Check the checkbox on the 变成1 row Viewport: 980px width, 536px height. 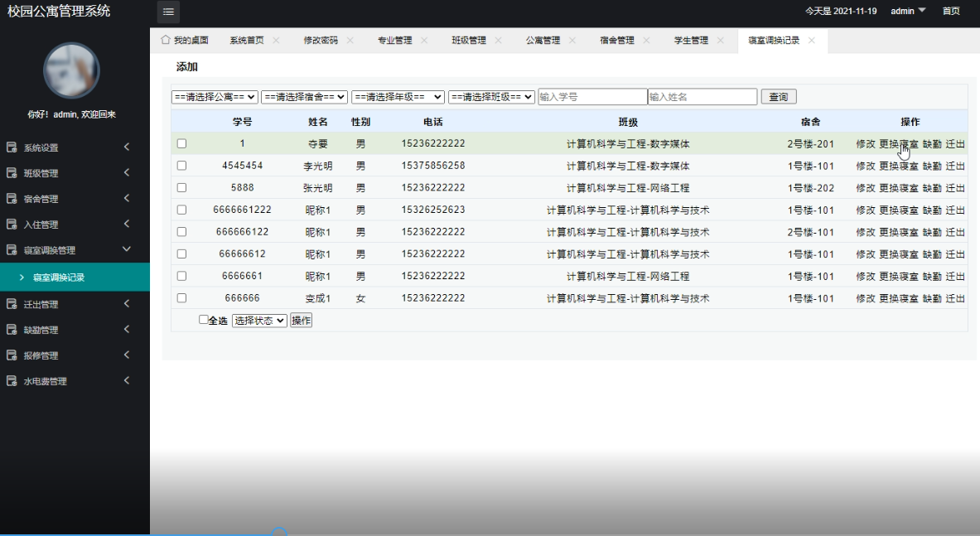(x=181, y=297)
